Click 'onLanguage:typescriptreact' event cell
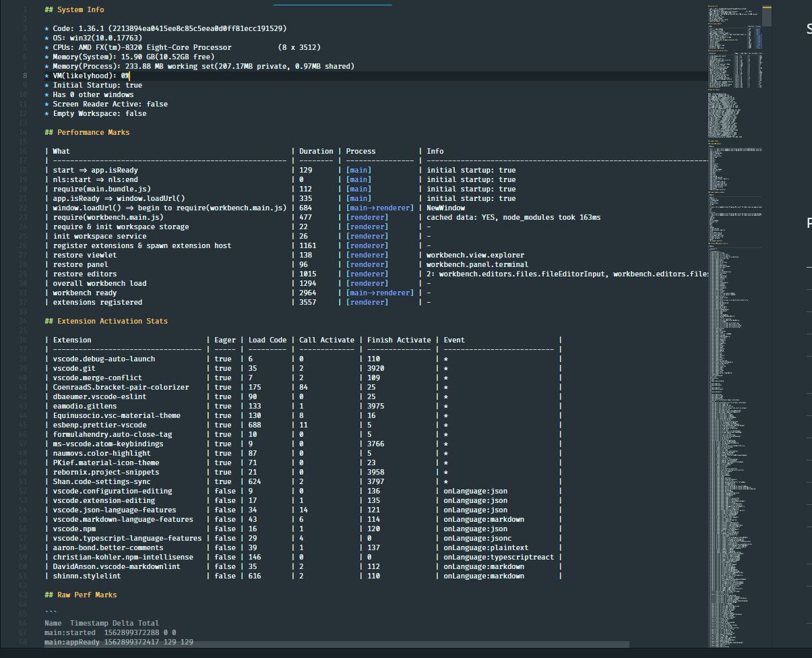Viewport: 812px width, 658px height. [499, 557]
